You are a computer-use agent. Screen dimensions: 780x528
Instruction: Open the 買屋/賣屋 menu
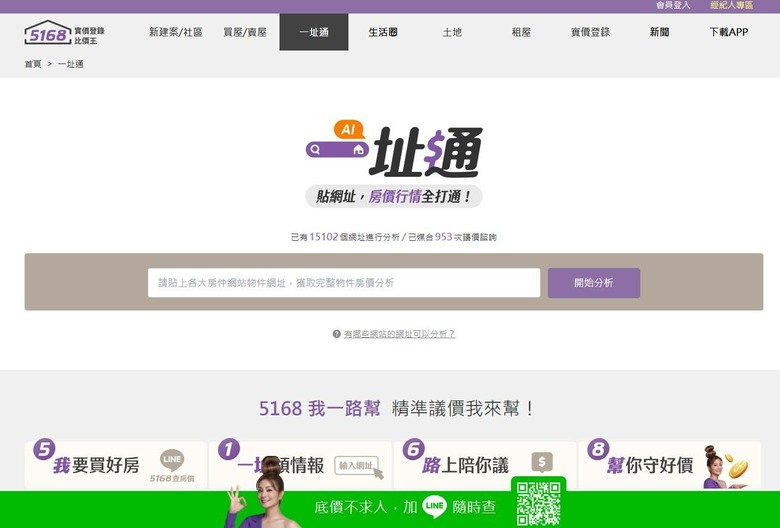tap(245, 32)
